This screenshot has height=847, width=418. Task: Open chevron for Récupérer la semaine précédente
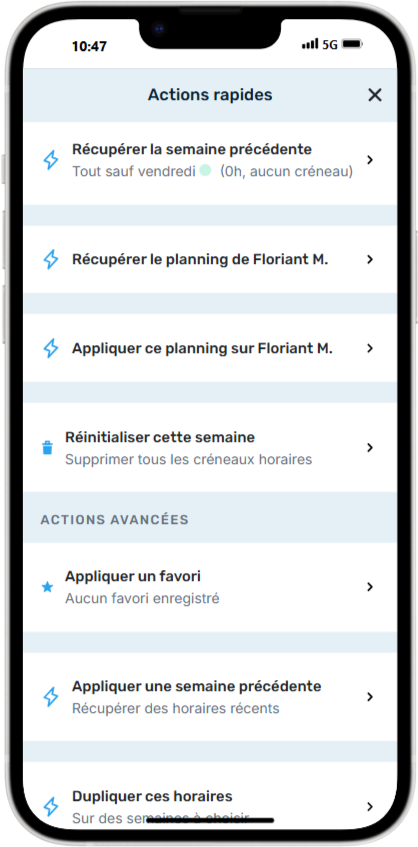click(x=370, y=160)
